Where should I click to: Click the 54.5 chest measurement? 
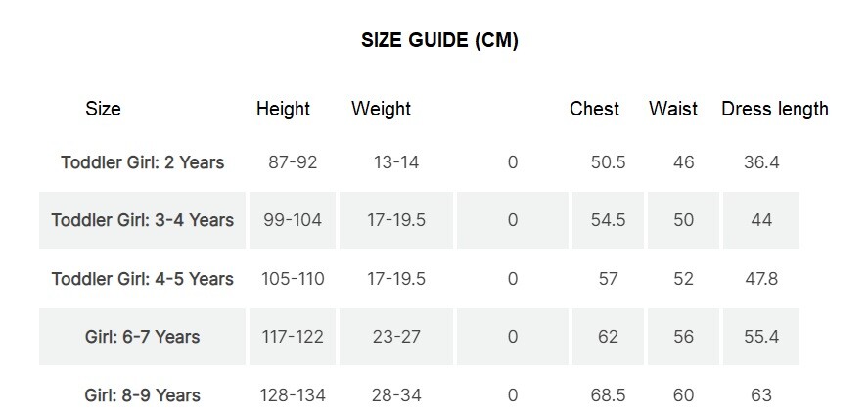(x=609, y=220)
